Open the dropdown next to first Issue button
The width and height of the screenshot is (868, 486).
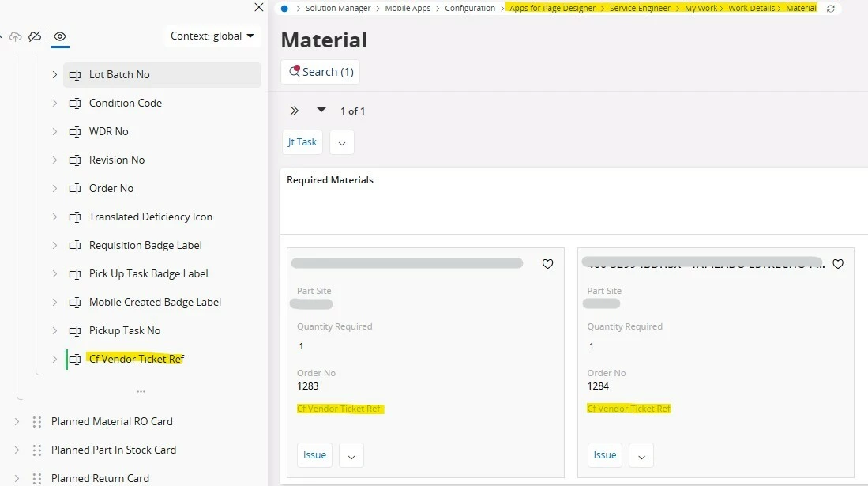coord(351,455)
